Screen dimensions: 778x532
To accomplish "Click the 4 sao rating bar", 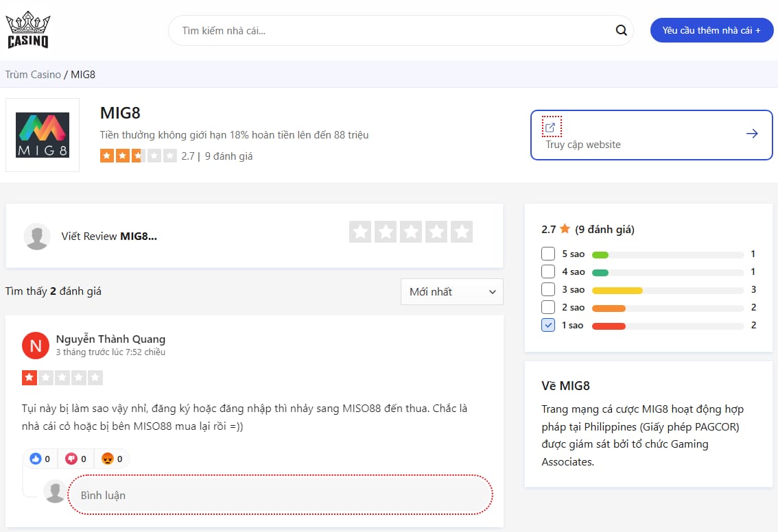I will click(x=668, y=272).
